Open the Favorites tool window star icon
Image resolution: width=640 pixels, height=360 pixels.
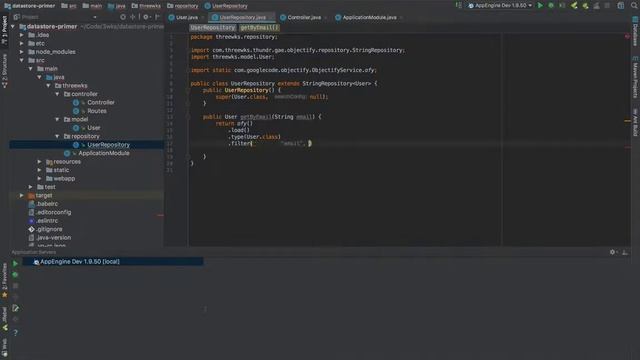[x=4, y=295]
